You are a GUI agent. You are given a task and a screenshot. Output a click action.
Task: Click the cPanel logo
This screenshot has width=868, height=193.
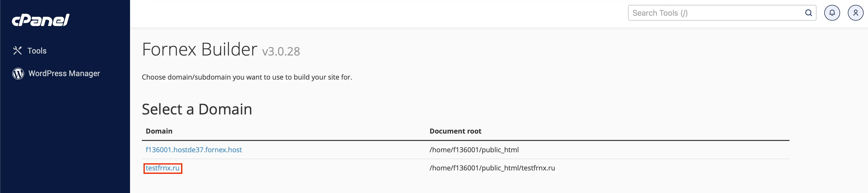40,20
